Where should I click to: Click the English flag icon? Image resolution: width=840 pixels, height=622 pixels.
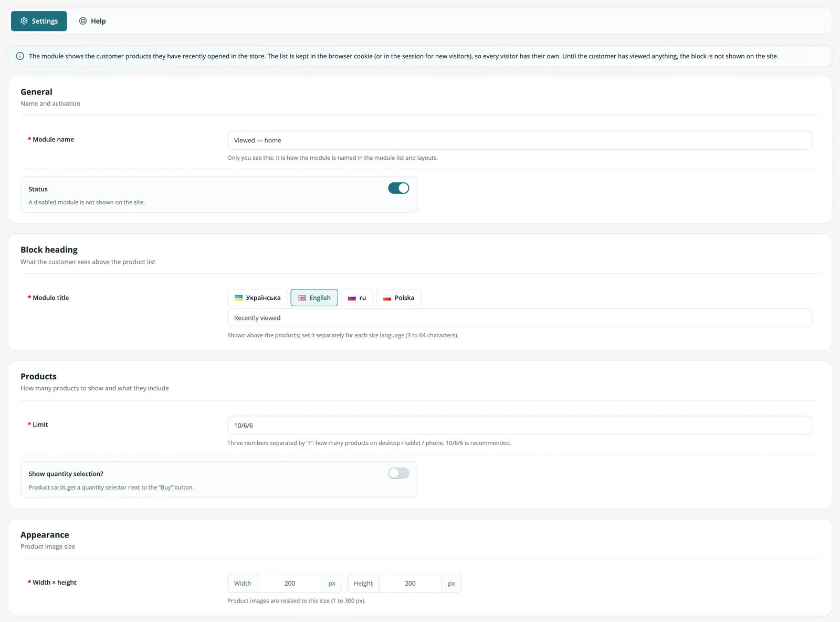point(302,298)
